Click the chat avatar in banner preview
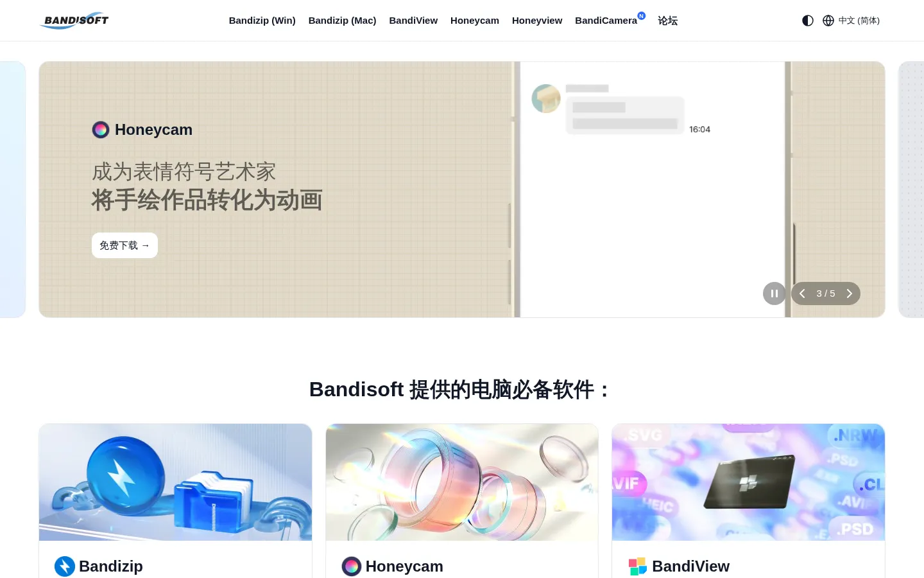The width and height of the screenshot is (924, 578). click(546, 98)
